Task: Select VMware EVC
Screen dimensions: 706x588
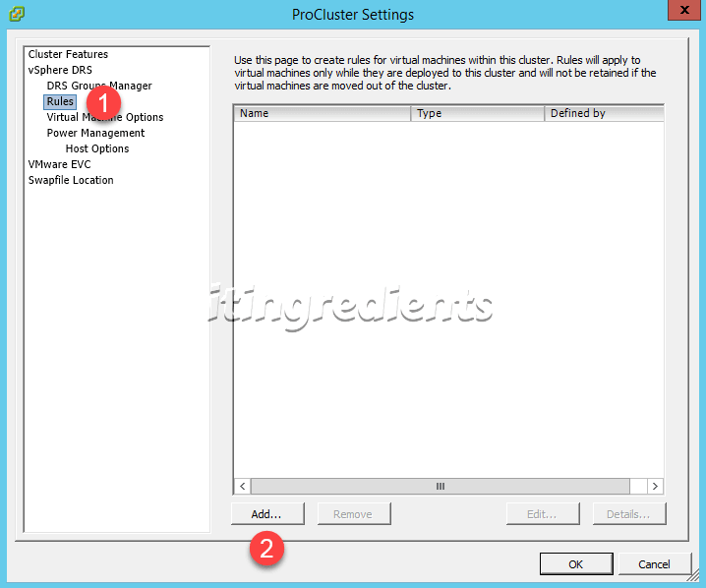Action: pos(59,165)
